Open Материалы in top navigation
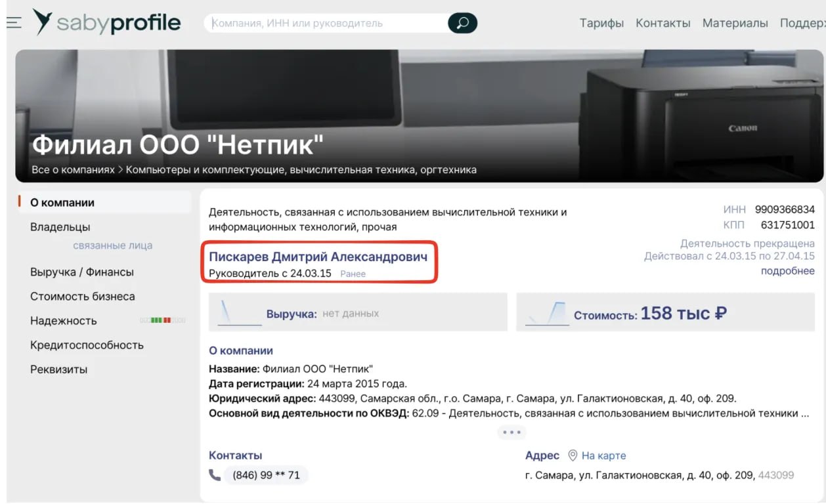 [x=735, y=23]
